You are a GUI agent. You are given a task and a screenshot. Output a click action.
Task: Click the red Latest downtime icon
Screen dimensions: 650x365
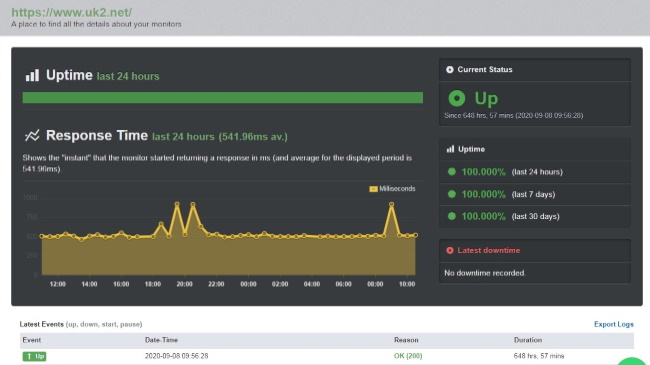click(x=449, y=251)
